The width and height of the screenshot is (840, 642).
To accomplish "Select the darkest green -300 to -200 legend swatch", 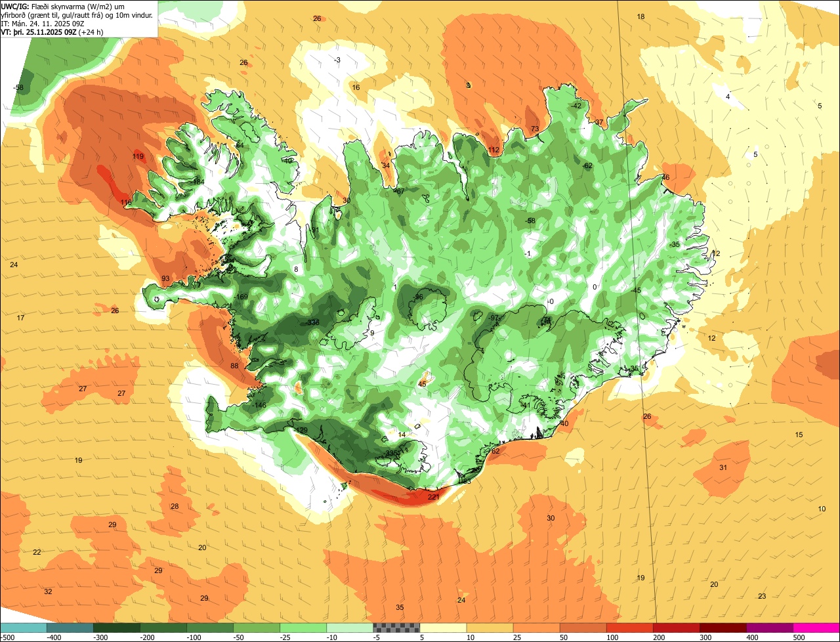I will pyautogui.click(x=117, y=628).
